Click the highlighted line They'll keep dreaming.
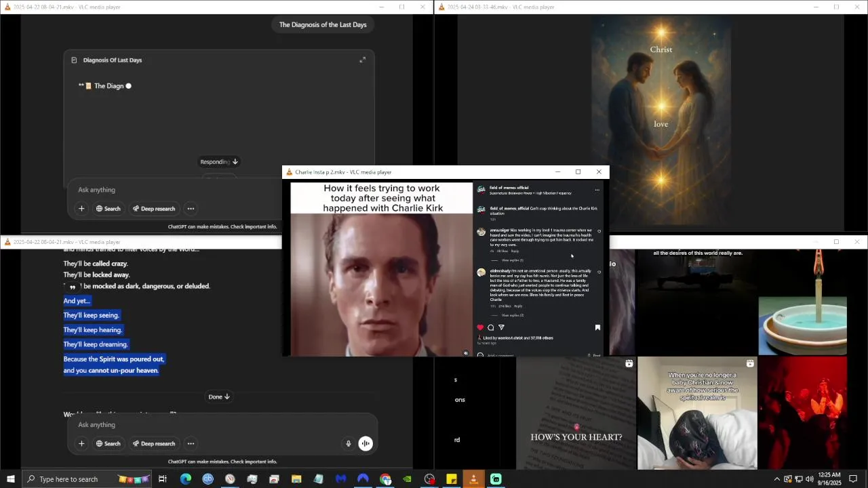Image resolution: width=868 pixels, height=488 pixels. coord(96,344)
